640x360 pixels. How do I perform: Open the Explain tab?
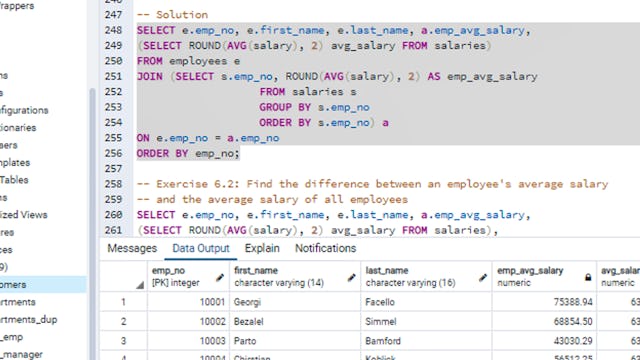tap(262, 248)
